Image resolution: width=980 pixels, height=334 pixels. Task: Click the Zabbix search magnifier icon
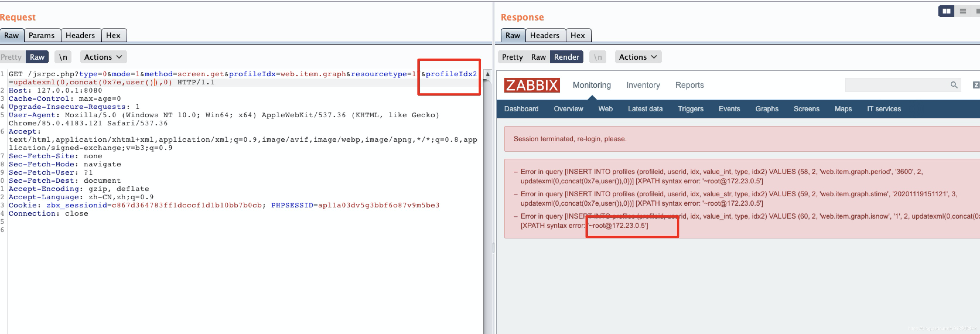[x=953, y=85]
